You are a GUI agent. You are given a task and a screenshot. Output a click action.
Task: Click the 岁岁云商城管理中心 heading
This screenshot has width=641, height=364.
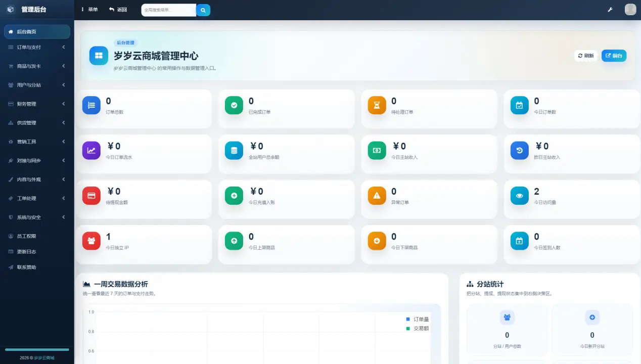[x=156, y=56]
